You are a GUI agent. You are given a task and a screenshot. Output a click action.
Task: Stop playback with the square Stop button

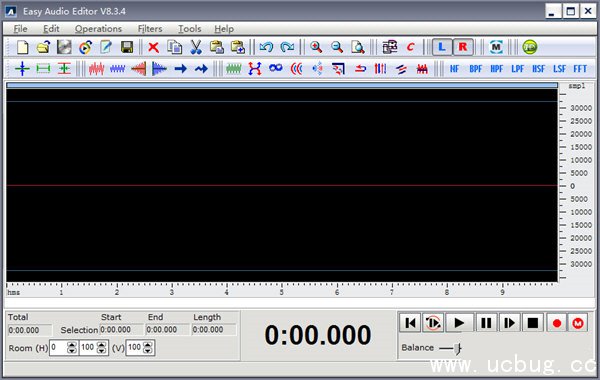pyautogui.click(x=533, y=323)
